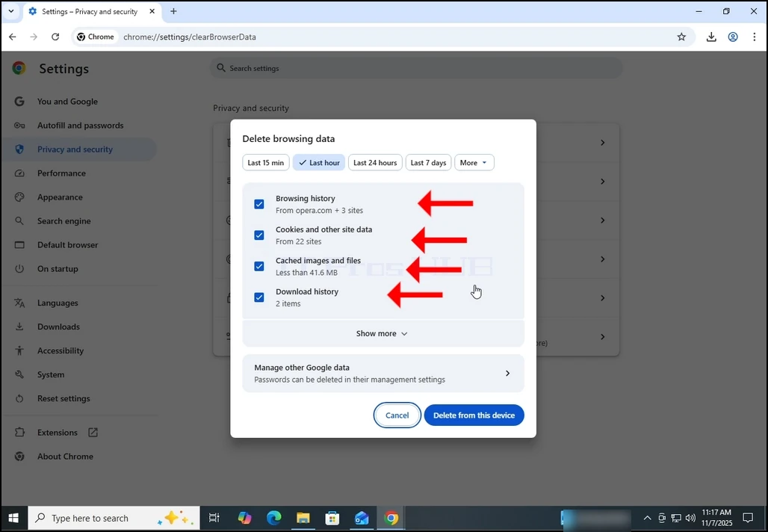The height and width of the screenshot is (532, 768).
Task: Click the network tray icon
Action: coord(676,518)
